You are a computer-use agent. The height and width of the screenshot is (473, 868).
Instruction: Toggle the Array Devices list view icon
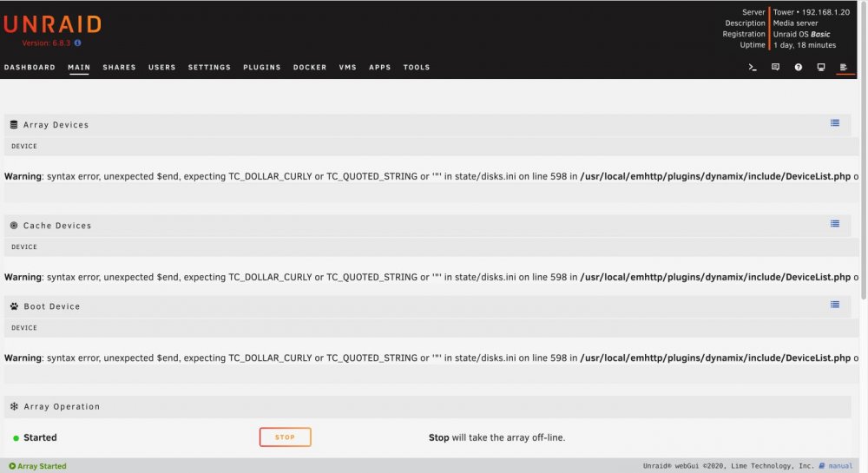click(x=835, y=123)
